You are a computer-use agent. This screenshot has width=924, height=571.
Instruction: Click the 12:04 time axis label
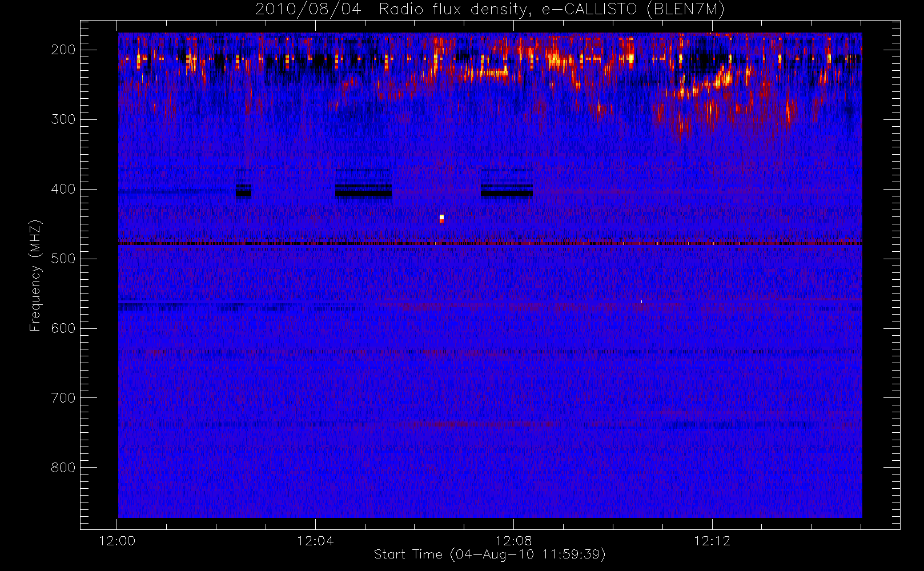(x=315, y=541)
